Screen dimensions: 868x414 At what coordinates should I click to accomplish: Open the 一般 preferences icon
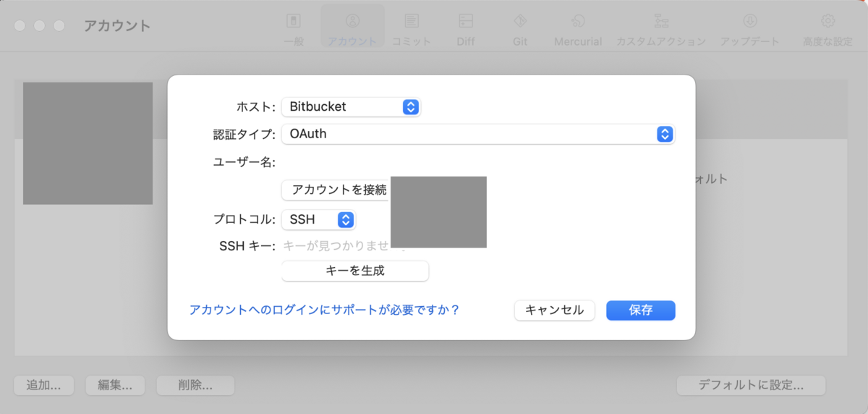[293, 20]
